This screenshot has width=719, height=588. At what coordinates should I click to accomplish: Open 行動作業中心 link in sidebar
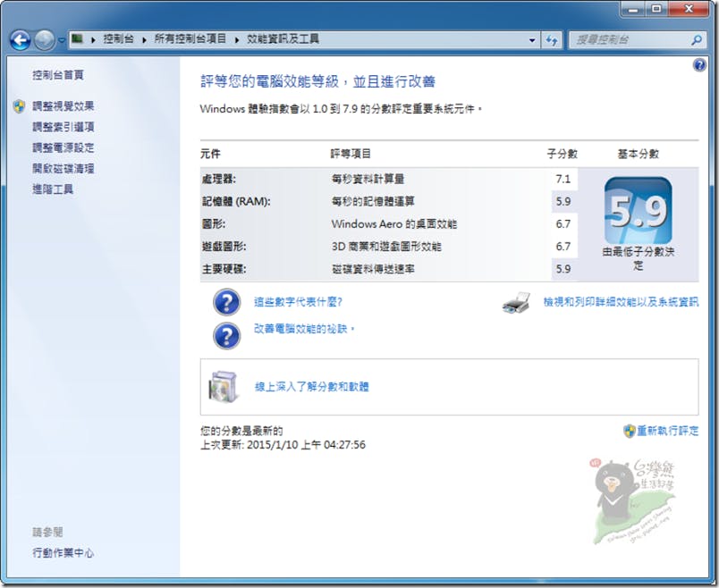click(x=63, y=553)
